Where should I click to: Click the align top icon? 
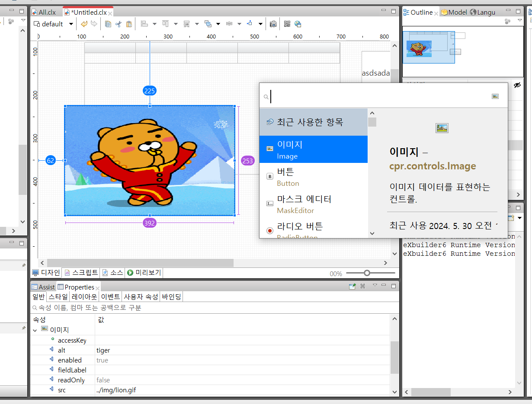[x=165, y=24]
